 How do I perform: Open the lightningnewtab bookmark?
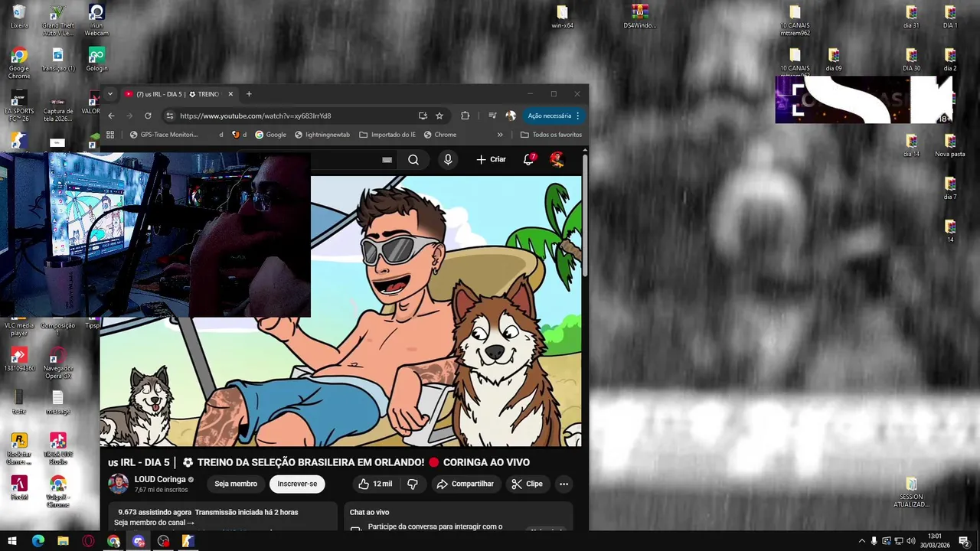click(x=322, y=135)
